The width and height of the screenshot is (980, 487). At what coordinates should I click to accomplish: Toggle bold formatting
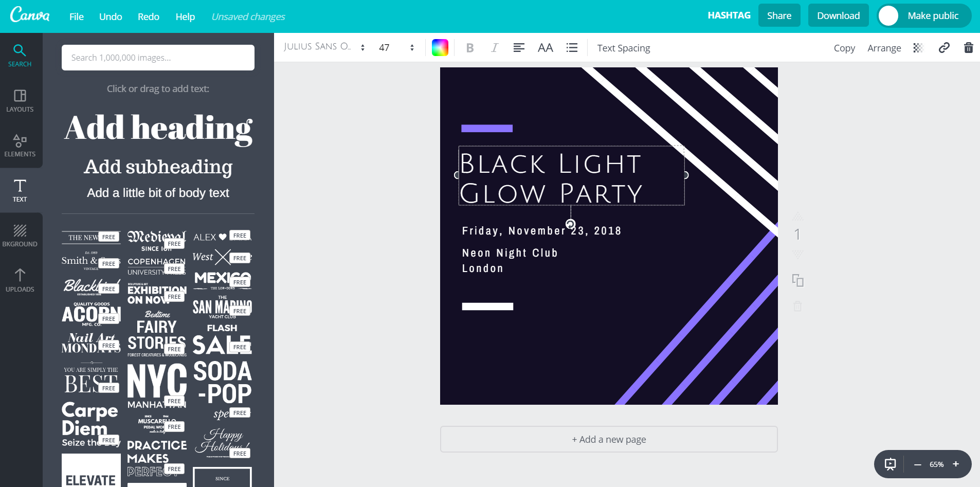point(469,48)
